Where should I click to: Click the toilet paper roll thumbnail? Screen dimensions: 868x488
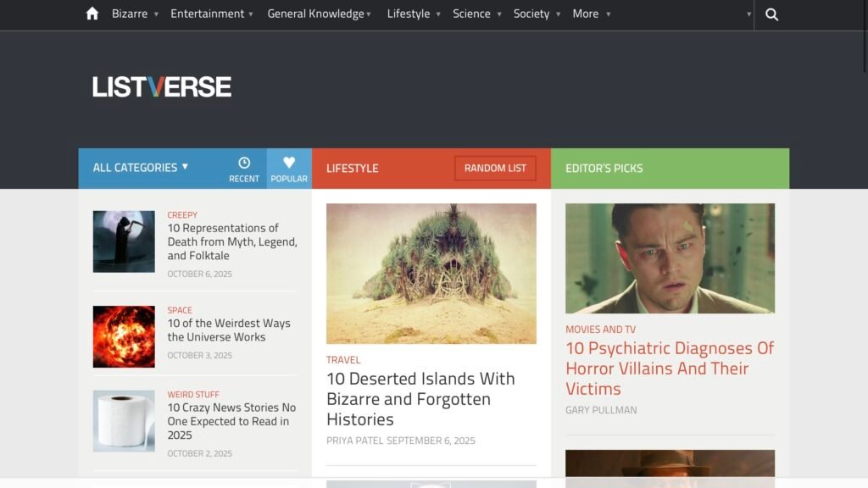coord(124,421)
